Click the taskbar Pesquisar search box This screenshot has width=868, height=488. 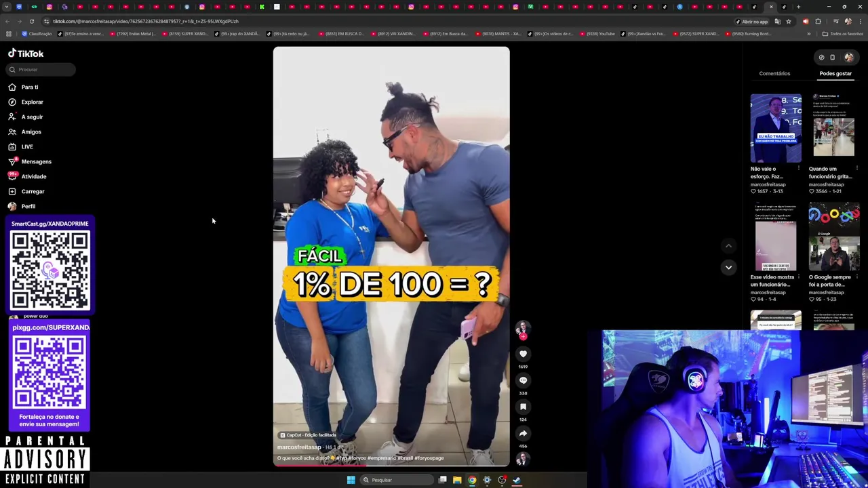point(397,480)
